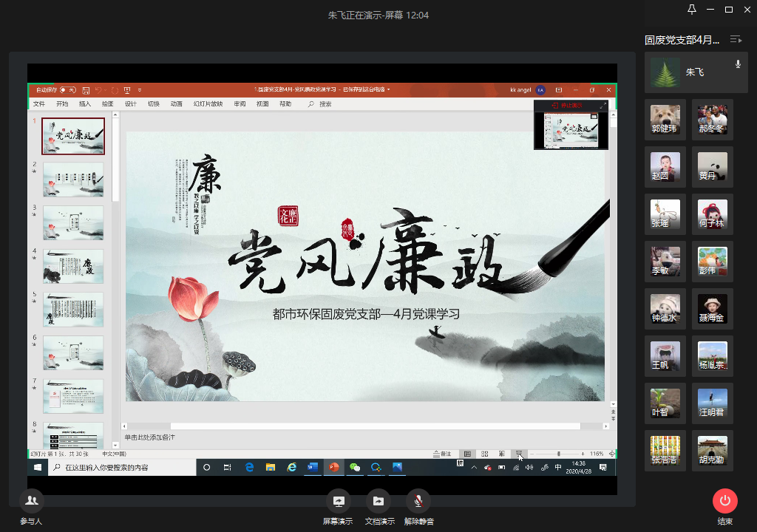The height and width of the screenshot is (532, 757).
Task: Open the 设计 ribbon tab
Action: 130,104
